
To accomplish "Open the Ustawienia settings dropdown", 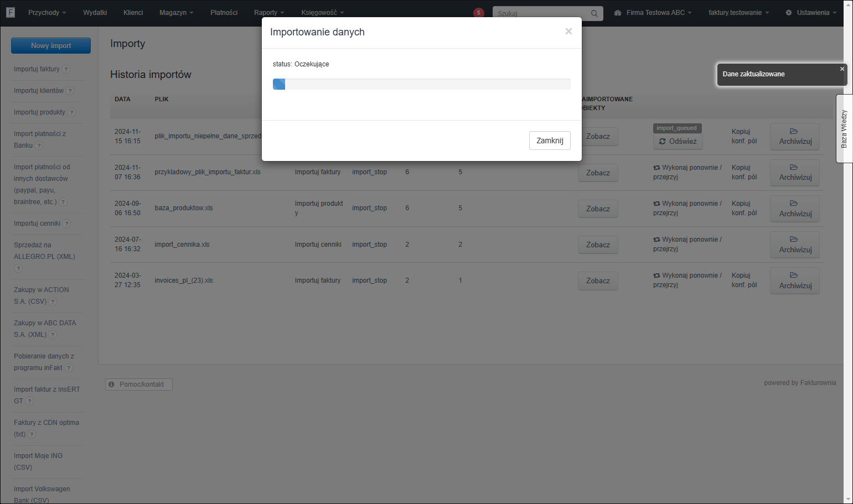I will point(811,13).
